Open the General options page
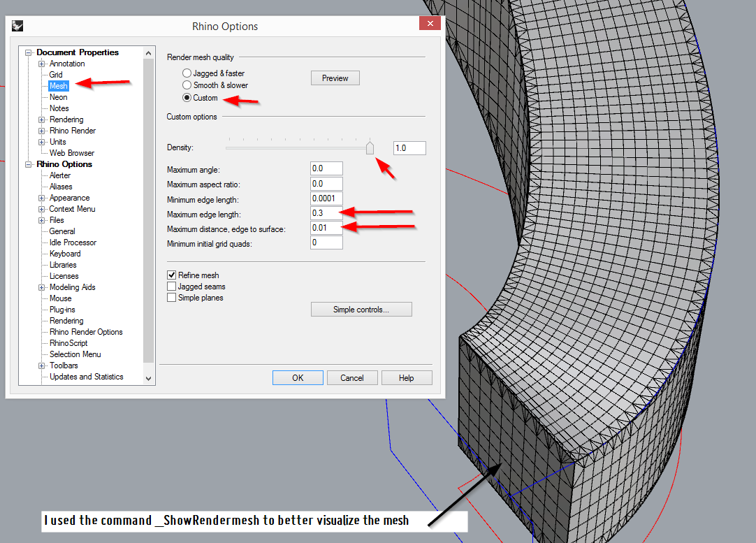Screen dimensions: 756x543 coord(62,231)
